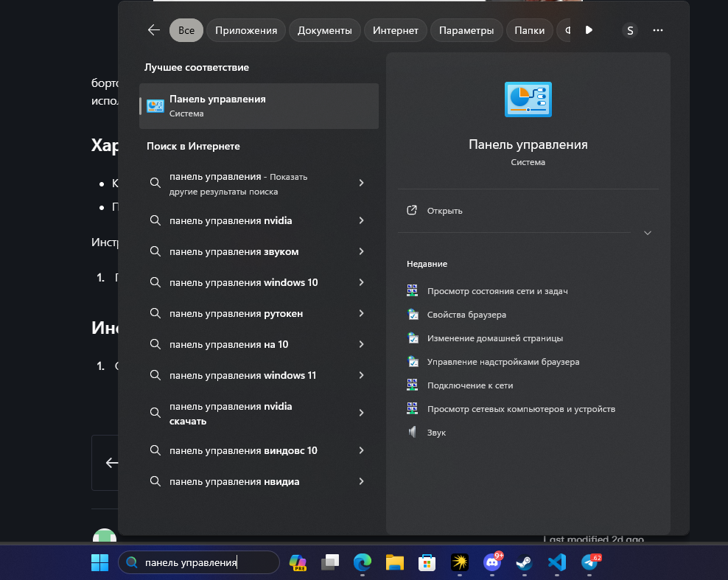The image size is (728, 580).
Task: Open Visual Studio Code from taskbar
Action: coord(556,563)
